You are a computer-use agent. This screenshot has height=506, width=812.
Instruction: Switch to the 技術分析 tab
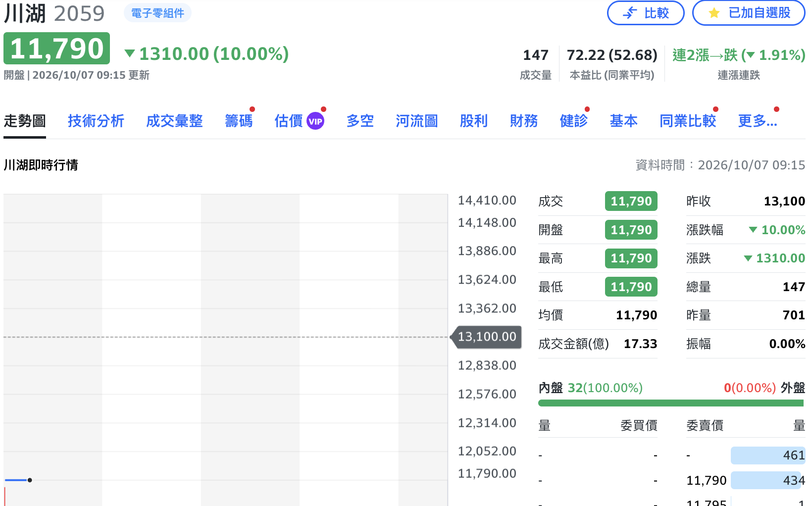point(96,121)
